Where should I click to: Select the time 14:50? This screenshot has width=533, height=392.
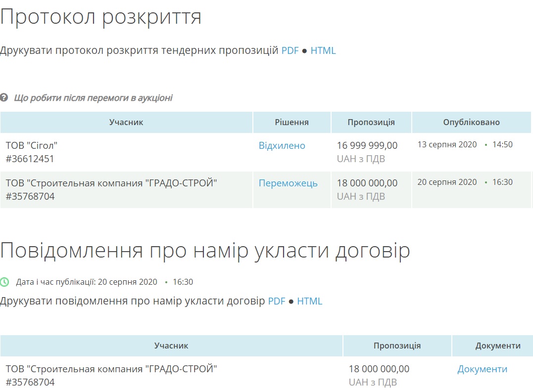[502, 144]
